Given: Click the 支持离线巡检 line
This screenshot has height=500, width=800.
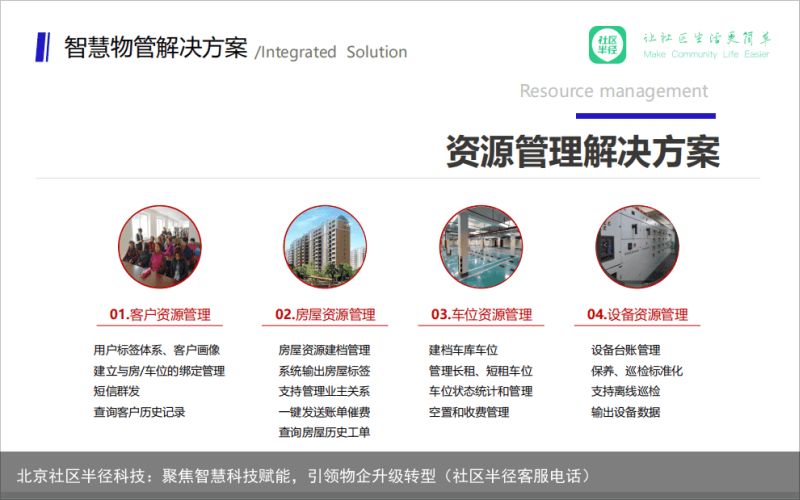Looking at the screenshot, I should tap(626, 391).
